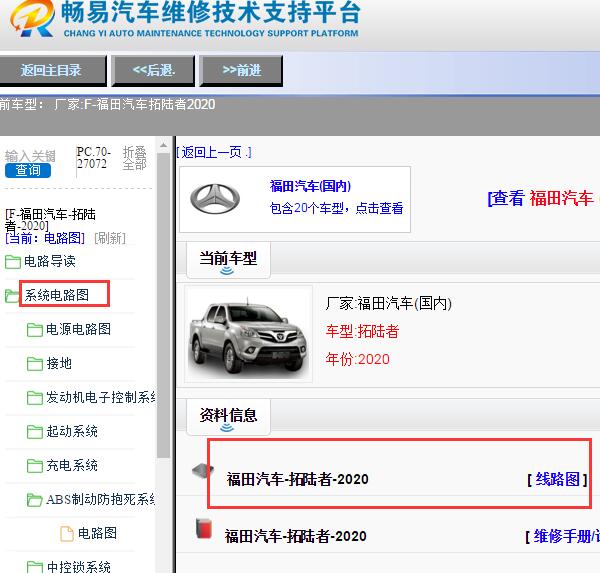This screenshot has width=600, height=573.
Task: Click the 返回主目录 button
Action: (52, 70)
